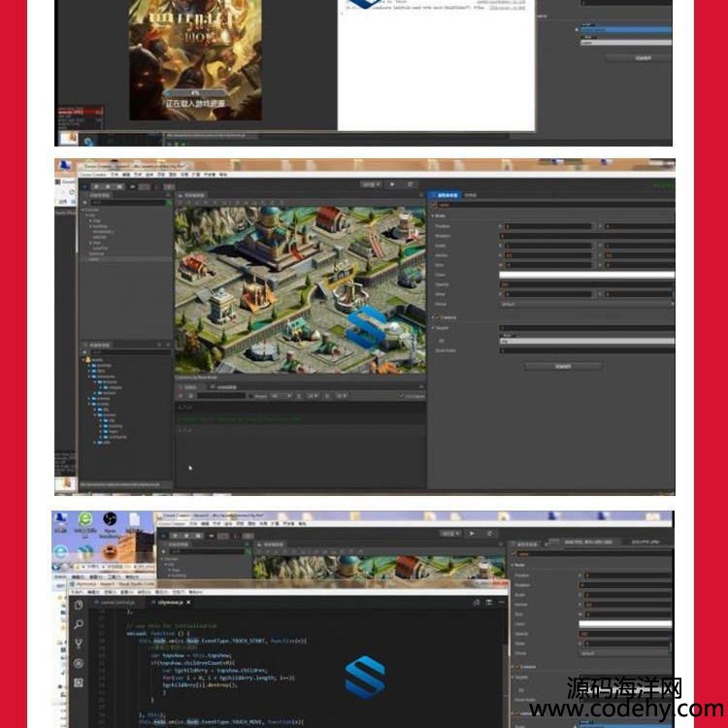The height and width of the screenshot is (728, 728).
Task: Collapse Canvas node in middle hierarchy
Action: pyautogui.click(x=84, y=210)
